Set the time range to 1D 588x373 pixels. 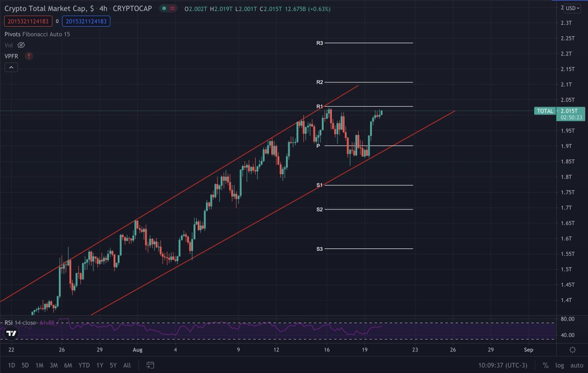[x=11, y=365]
